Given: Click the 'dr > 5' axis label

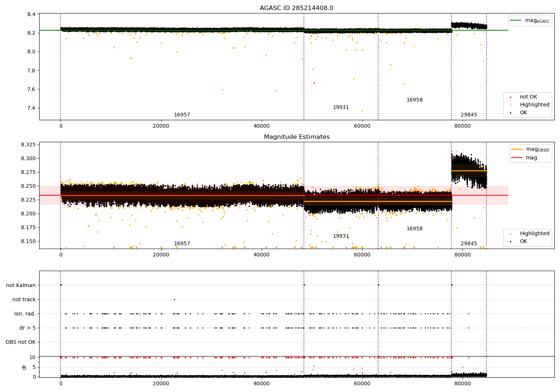Looking at the screenshot, I should coord(28,328).
